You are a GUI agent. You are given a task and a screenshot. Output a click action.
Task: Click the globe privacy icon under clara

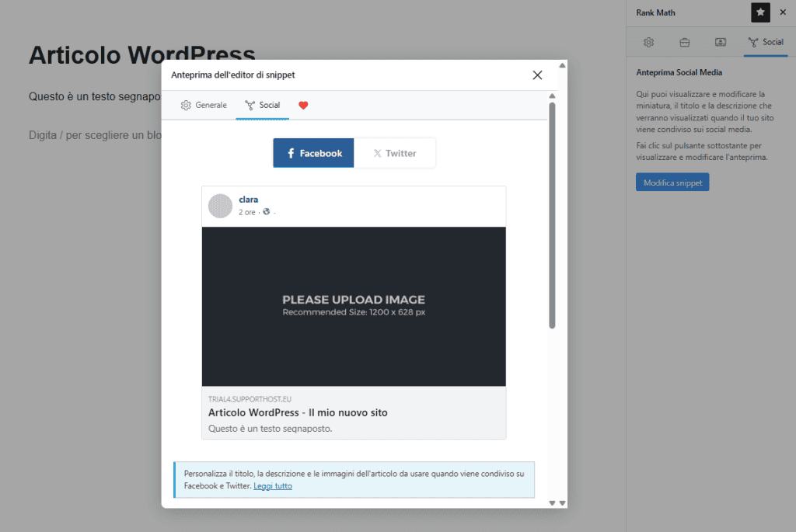click(x=266, y=211)
